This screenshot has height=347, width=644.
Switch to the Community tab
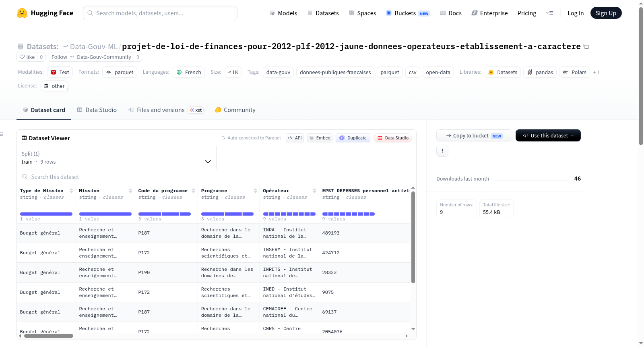point(235,110)
